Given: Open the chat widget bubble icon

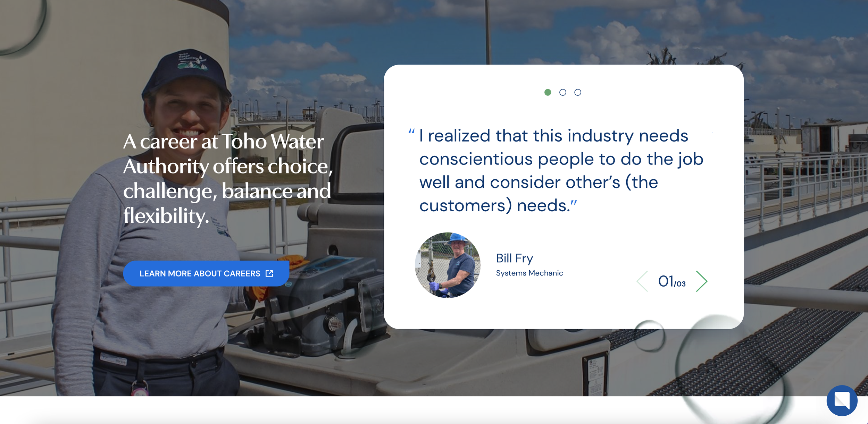Looking at the screenshot, I should pyautogui.click(x=842, y=400).
